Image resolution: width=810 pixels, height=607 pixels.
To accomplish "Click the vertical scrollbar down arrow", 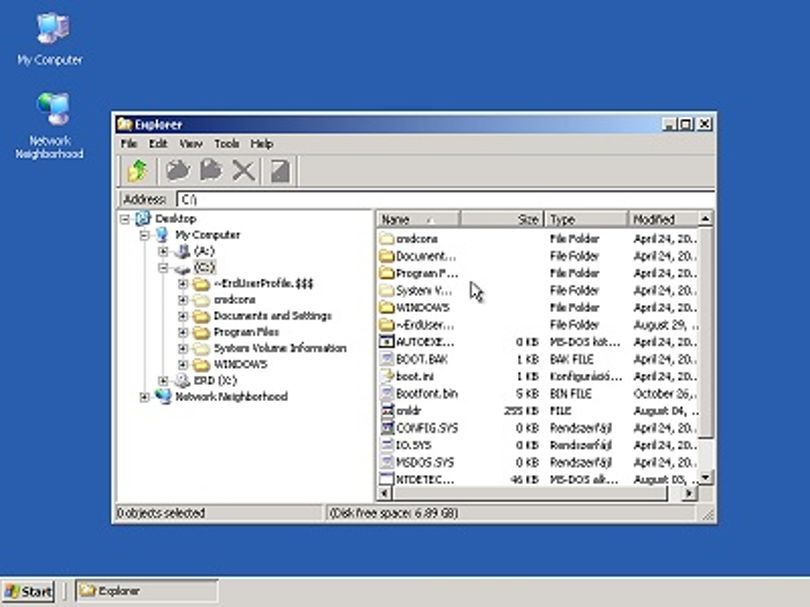I will click(706, 477).
